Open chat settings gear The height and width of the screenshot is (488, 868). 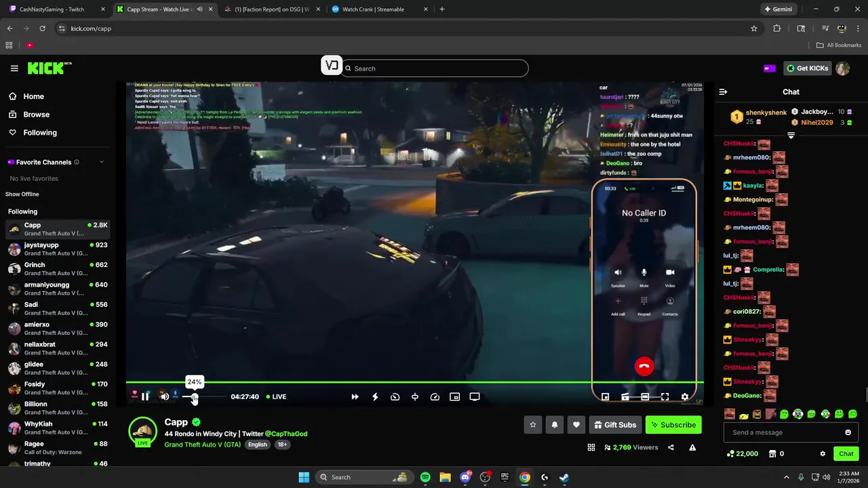point(823,454)
